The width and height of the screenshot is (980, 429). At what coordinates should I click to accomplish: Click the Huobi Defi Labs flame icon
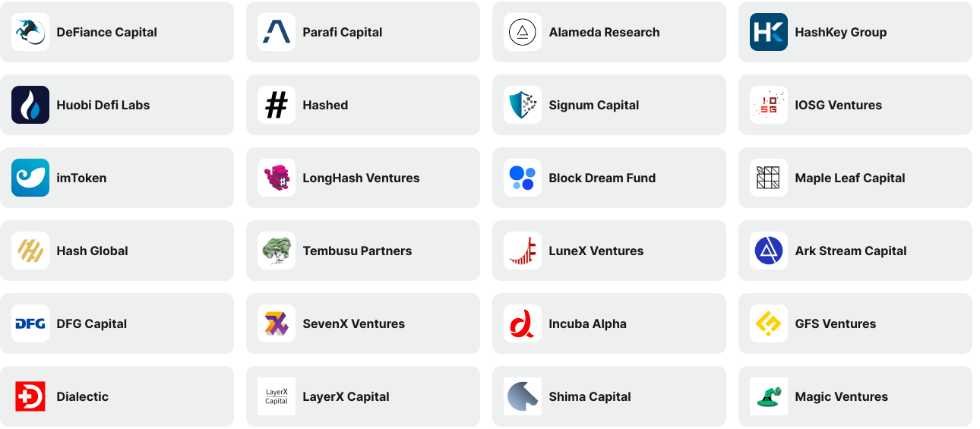click(30, 105)
